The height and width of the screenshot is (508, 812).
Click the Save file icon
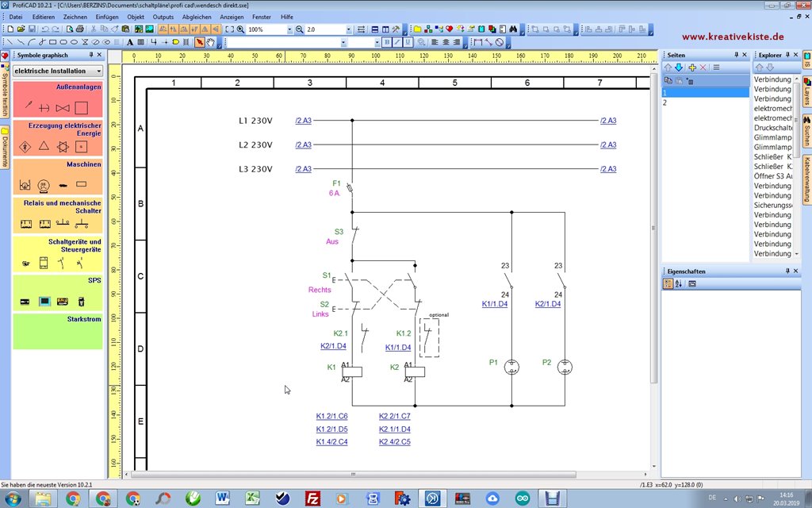pyautogui.click(x=31, y=29)
